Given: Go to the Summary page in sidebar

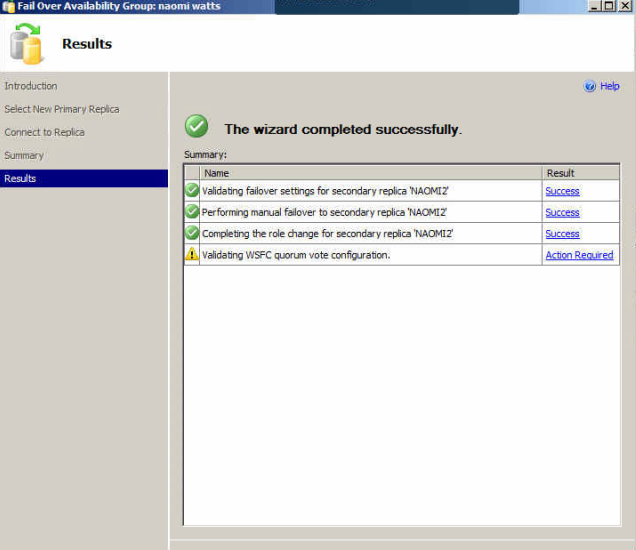Looking at the screenshot, I should (24, 155).
